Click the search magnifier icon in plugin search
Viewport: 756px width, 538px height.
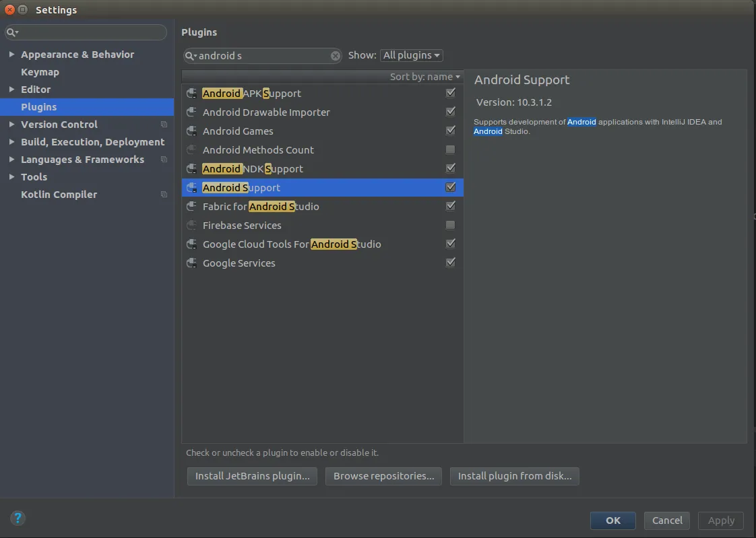pyautogui.click(x=191, y=56)
